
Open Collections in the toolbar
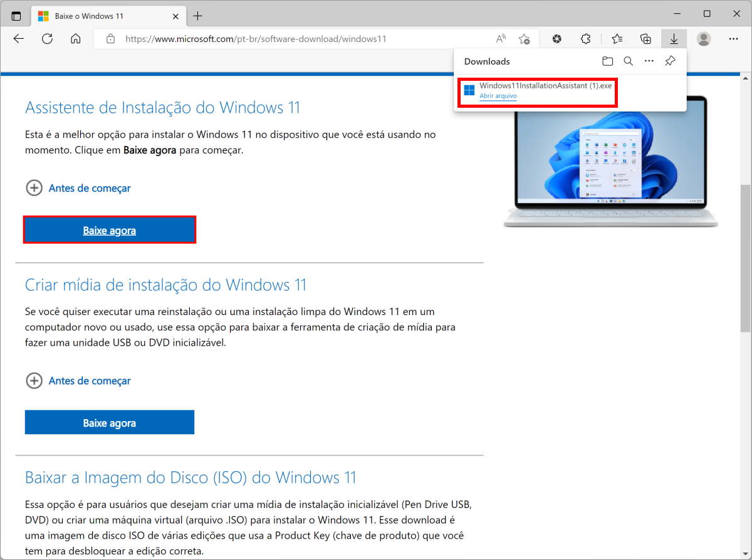point(646,39)
